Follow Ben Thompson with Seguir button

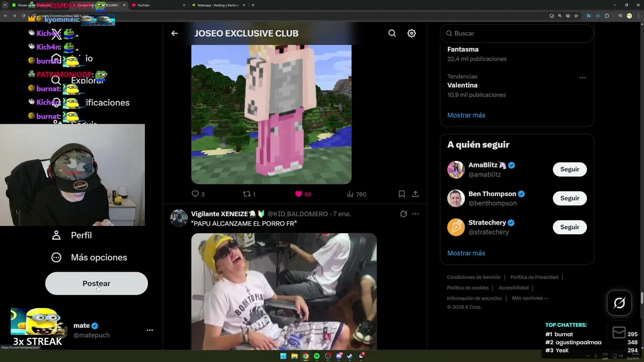pyautogui.click(x=570, y=198)
